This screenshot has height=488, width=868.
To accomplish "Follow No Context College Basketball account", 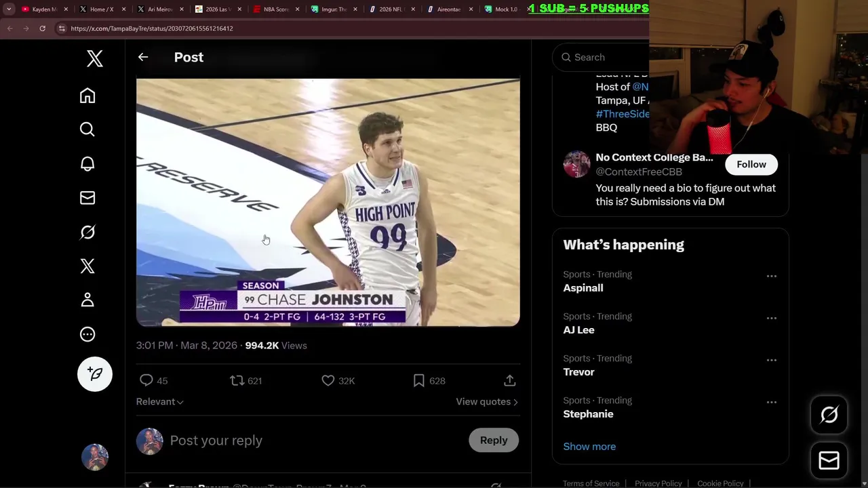I will pyautogui.click(x=751, y=165).
